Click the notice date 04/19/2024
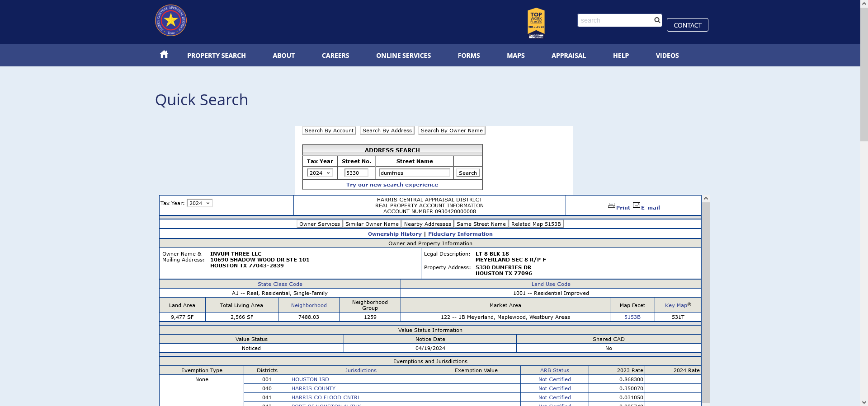The width and height of the screenshot is (868, 406). (x=430, y=348)
